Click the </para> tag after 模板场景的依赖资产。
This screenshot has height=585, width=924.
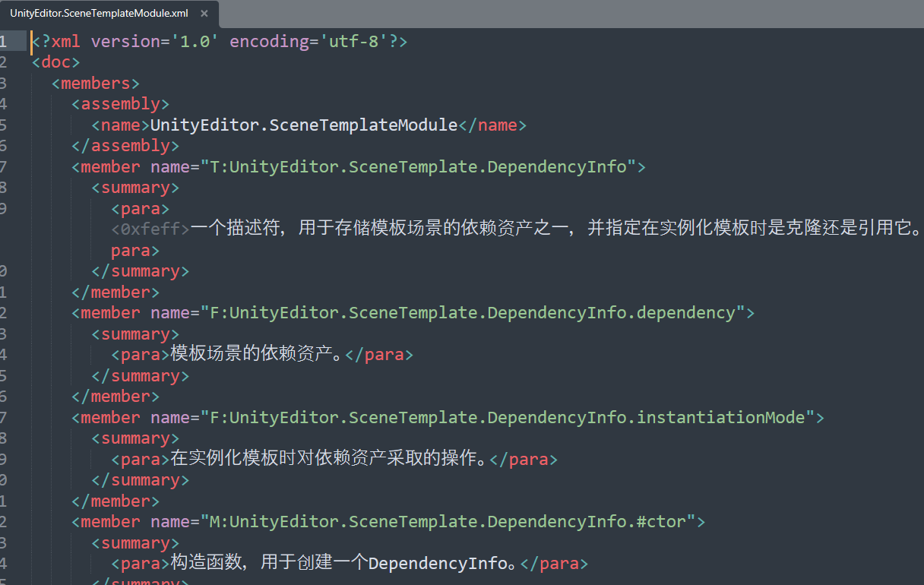point(379,354)
